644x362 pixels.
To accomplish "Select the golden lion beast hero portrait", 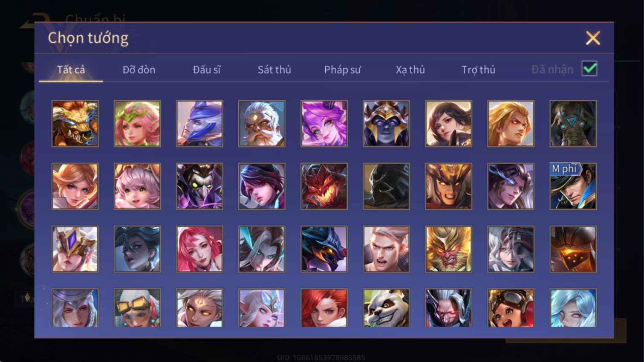I will (x=75, y=124).
